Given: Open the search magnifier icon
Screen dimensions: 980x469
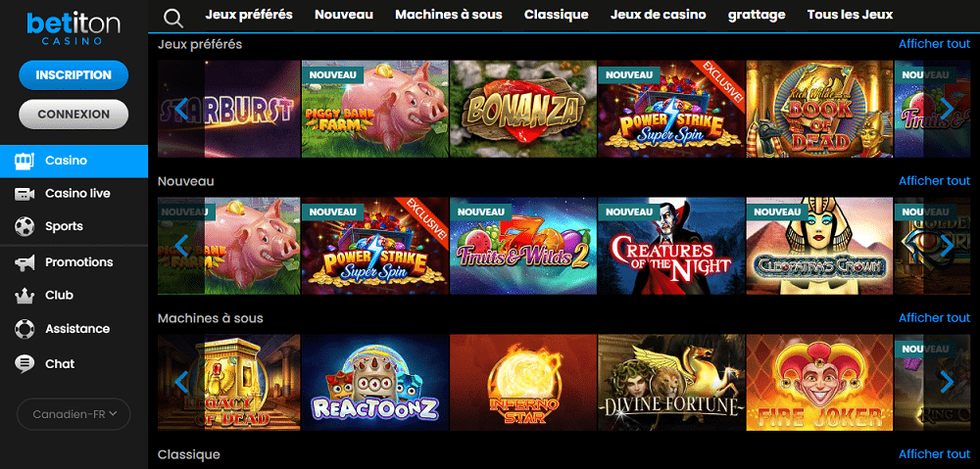Looking at the screenshot, I should [173, 18].
